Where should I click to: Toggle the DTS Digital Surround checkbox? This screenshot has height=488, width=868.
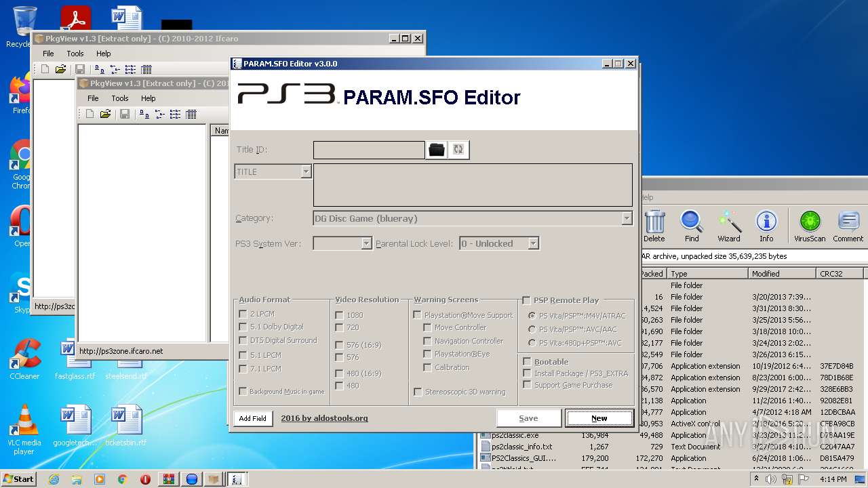pos(243,340)
